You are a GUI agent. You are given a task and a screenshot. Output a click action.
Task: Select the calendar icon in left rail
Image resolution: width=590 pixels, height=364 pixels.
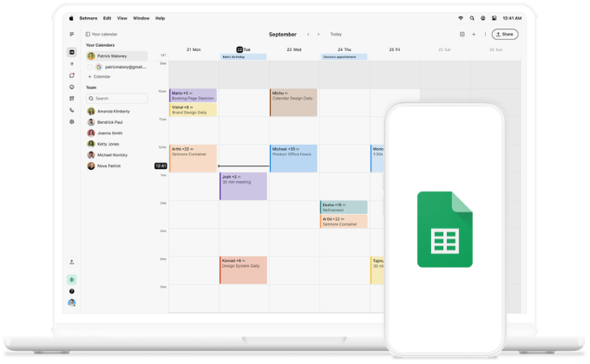tap(72, 52)
